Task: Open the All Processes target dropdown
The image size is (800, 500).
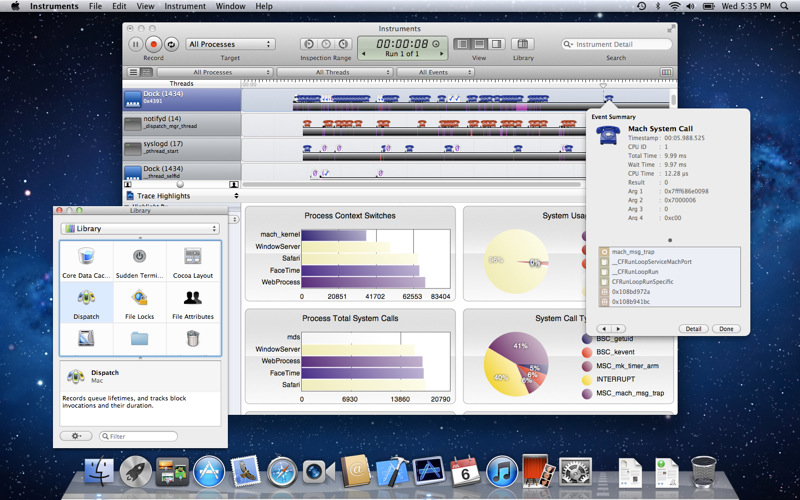Action: pos(230,44)
